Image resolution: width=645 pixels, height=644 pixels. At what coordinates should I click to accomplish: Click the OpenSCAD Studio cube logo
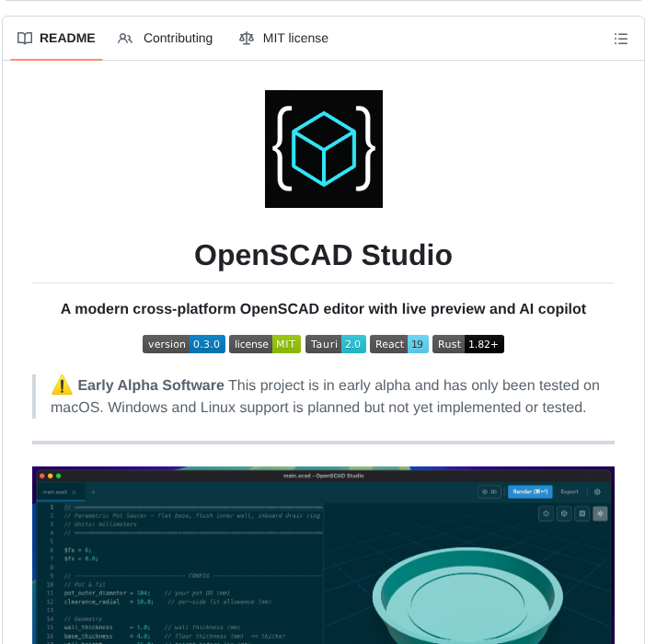pyautogui.click(x=324, y=149)
